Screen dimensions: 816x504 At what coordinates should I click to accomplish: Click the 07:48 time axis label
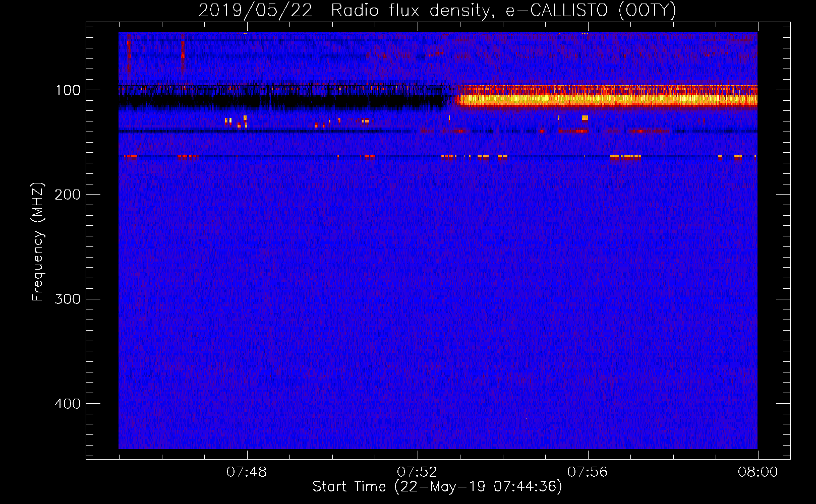tap(247, 472)
